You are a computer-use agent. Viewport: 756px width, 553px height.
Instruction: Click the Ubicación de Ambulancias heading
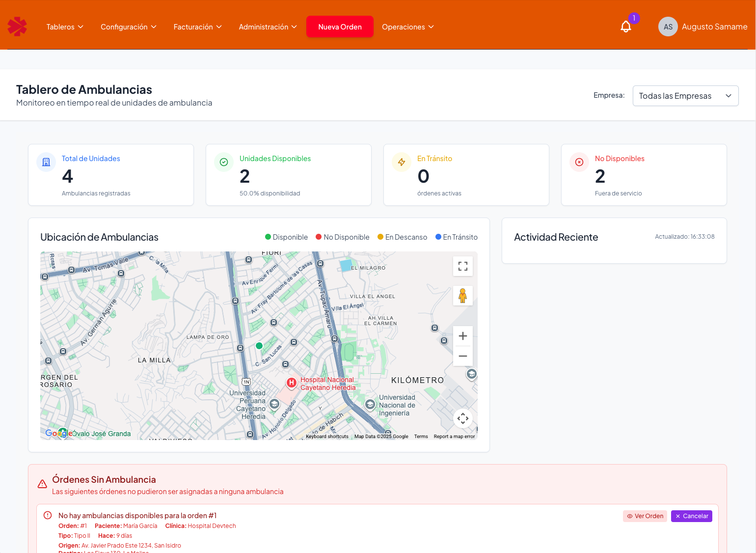coord(99,237)
